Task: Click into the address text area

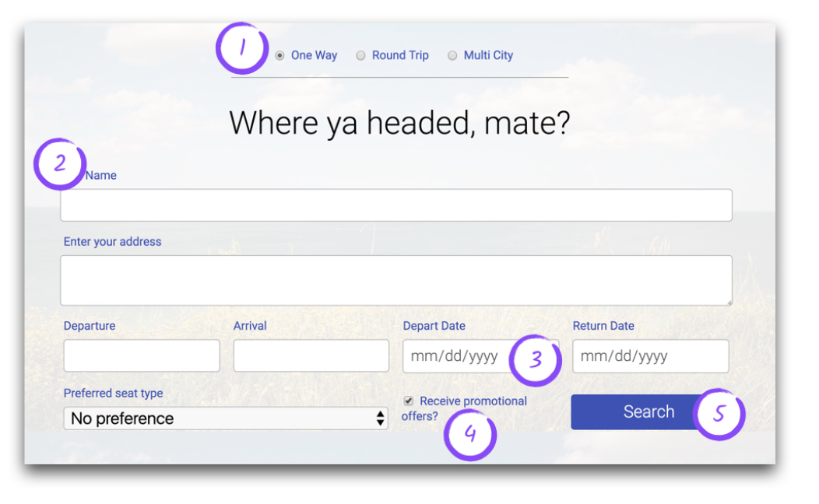Action: [x=395, y=280]
